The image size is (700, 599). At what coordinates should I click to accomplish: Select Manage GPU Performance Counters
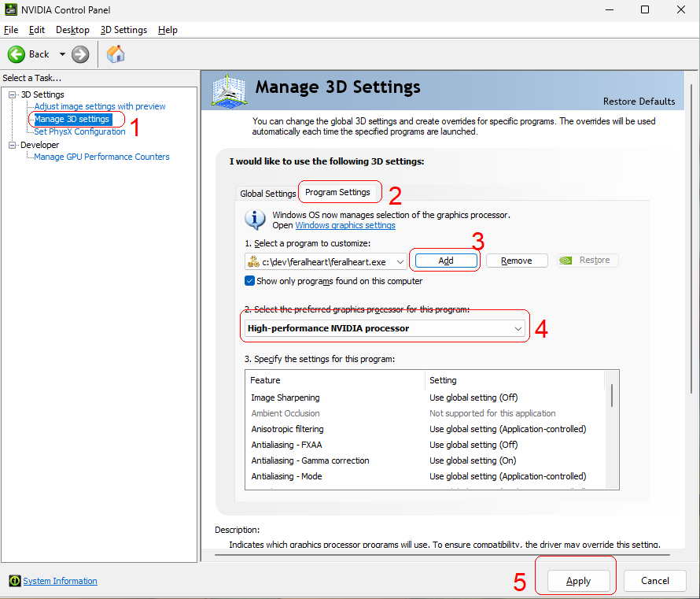[101, 157]
